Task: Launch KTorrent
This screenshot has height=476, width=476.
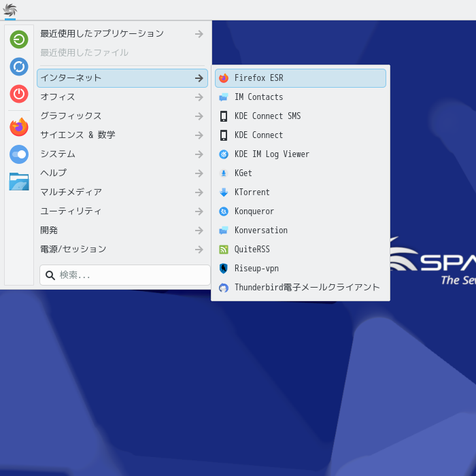Action: 301,192
